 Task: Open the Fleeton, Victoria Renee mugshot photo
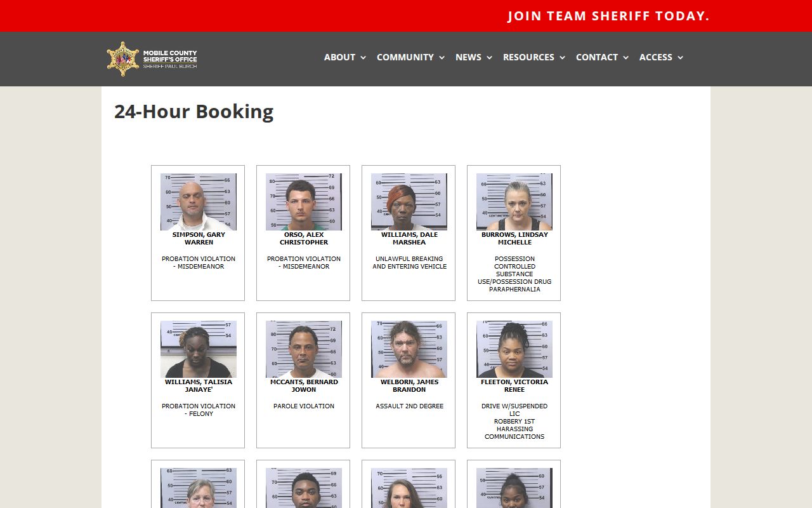coord(514,349)
